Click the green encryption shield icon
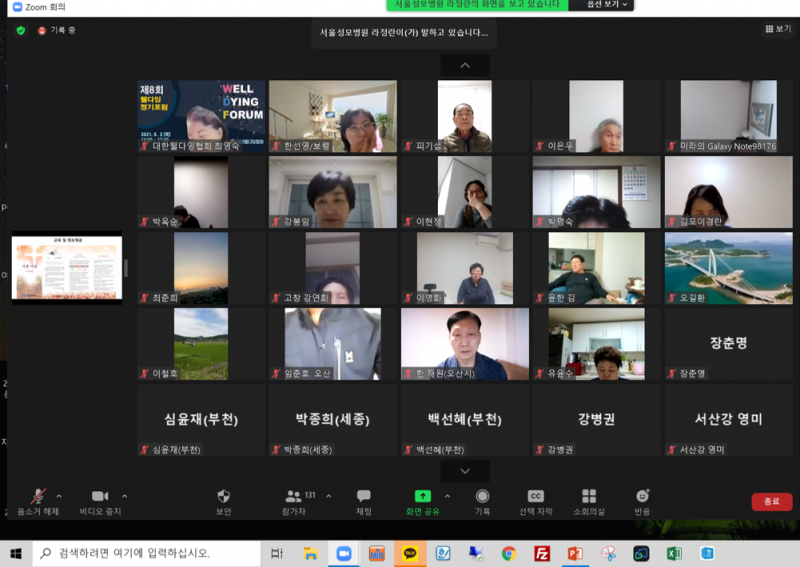The width and height of the screenshot is (800, 567). click(x=21, y=30)
